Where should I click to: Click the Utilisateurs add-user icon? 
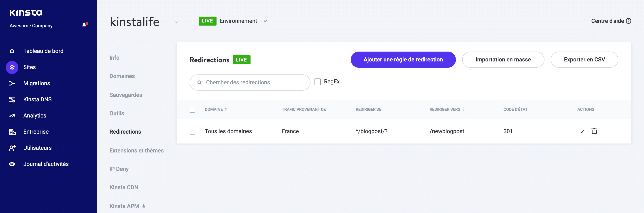coord(12,148)
